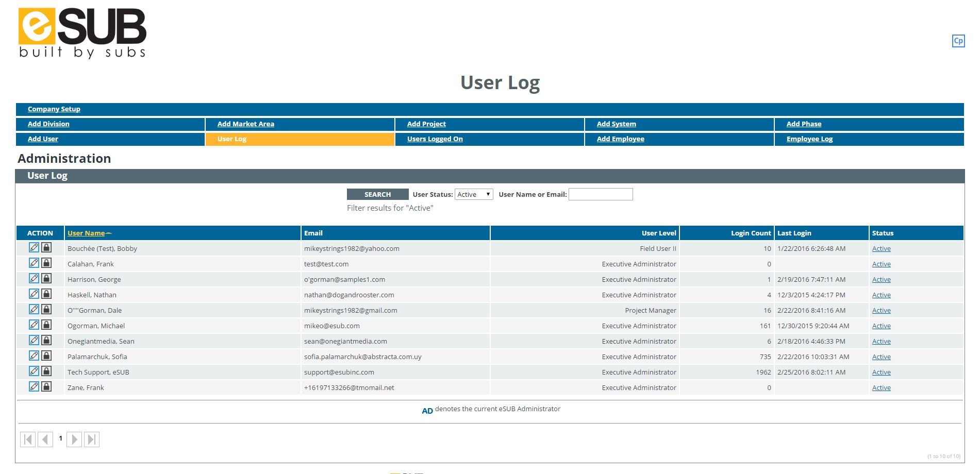Click Active status link for Bouchée, Bobby
This screenshot has width=980, height=474.
pyautogui.click(x=882, y=248)
